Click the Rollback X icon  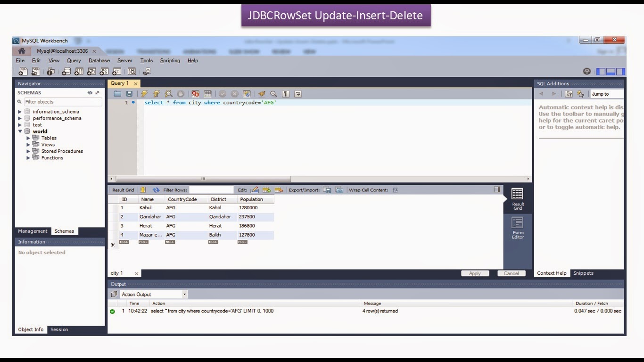click(234, 94)
